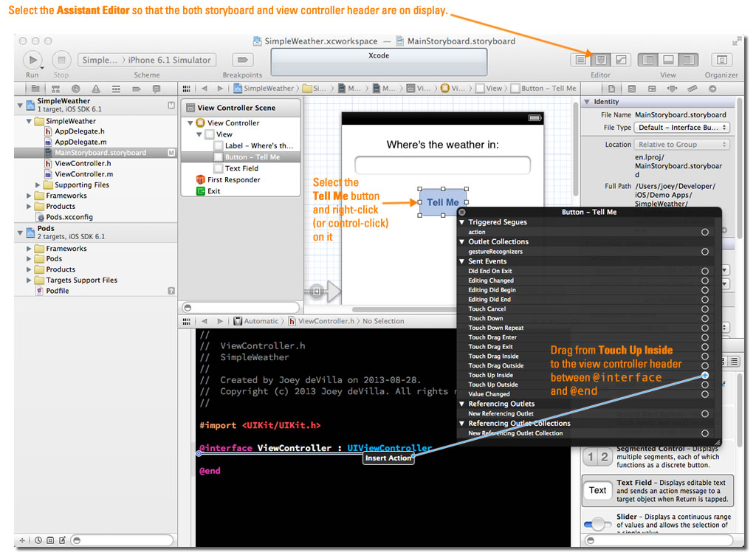The height and width of the screenshot is (558, 756).
Task: Click SimpleWeather in the storyboard jump bar
Action: click(x=264, y=89)
